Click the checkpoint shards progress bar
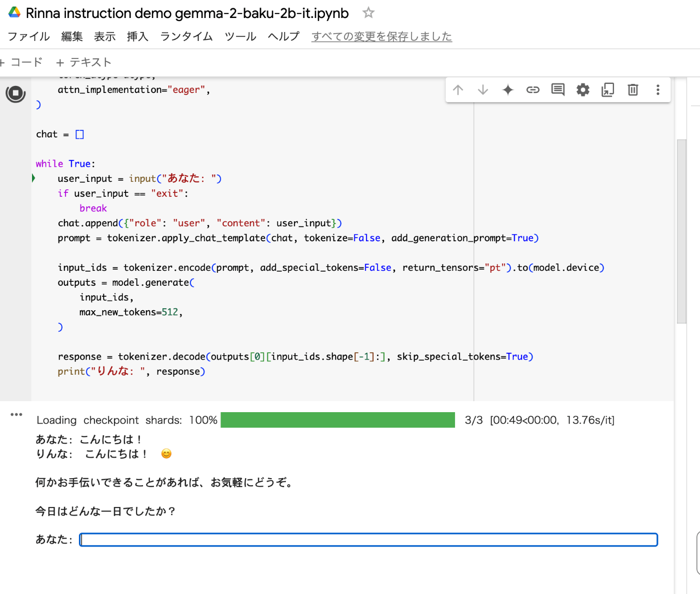 [337, 420]
